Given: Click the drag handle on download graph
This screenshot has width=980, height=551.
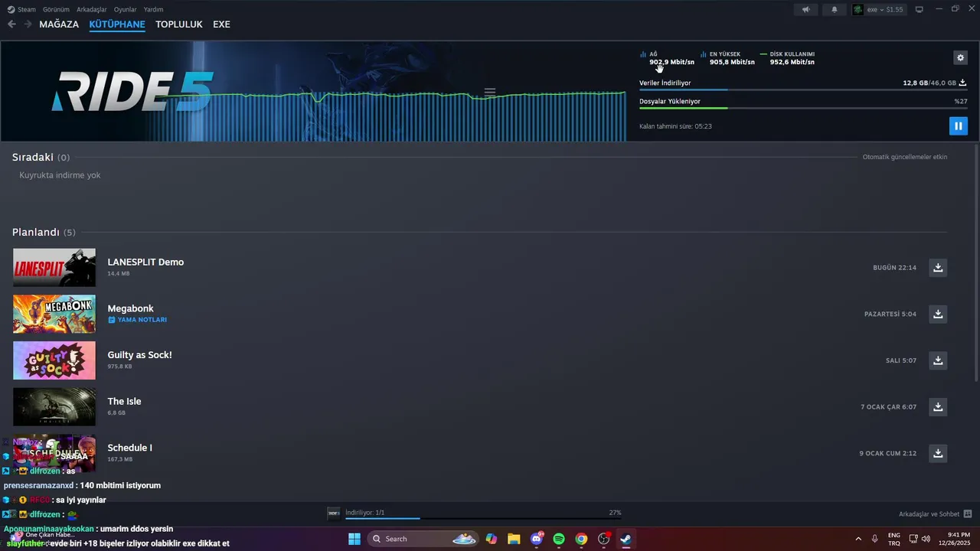Looking at the screenshot, I should [x=490, y=92].
